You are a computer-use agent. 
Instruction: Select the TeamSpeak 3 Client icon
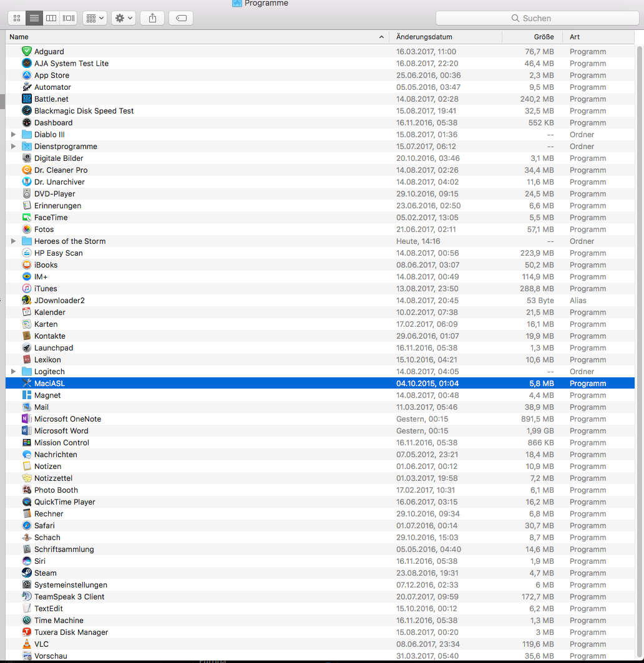27,596
